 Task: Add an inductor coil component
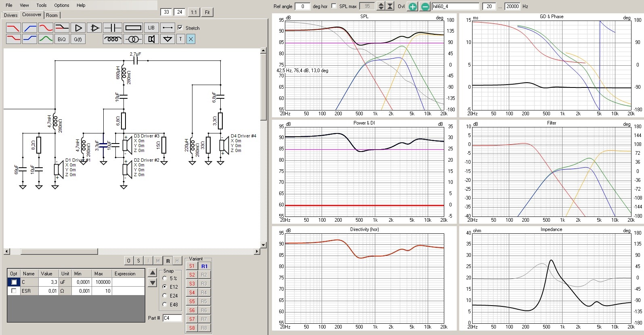tap(113, 39)
